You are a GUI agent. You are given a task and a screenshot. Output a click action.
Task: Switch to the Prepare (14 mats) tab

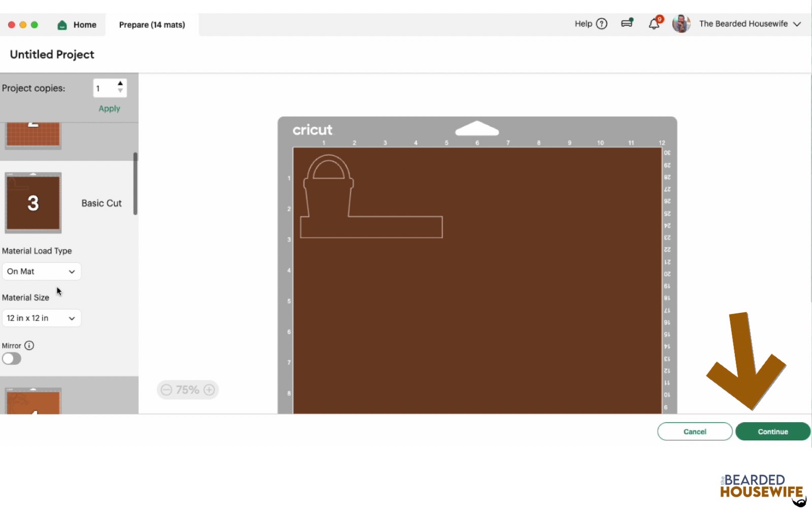(x=152, y=25)
